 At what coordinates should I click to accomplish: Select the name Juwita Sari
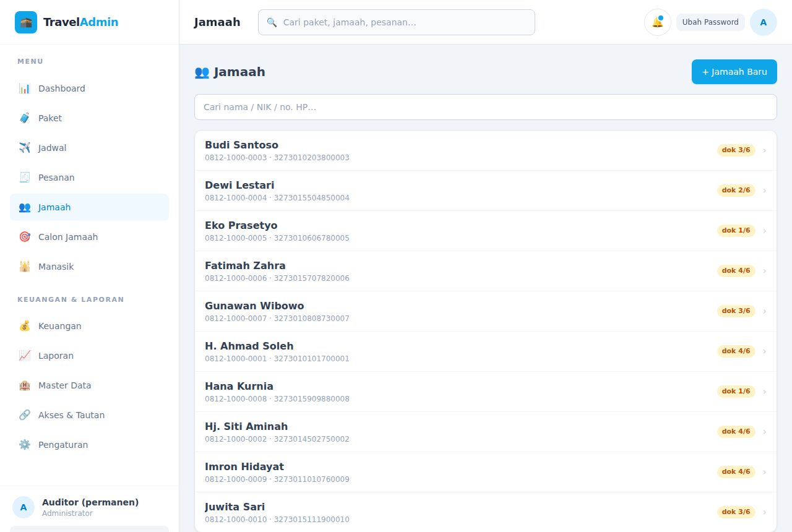point(235,507)
